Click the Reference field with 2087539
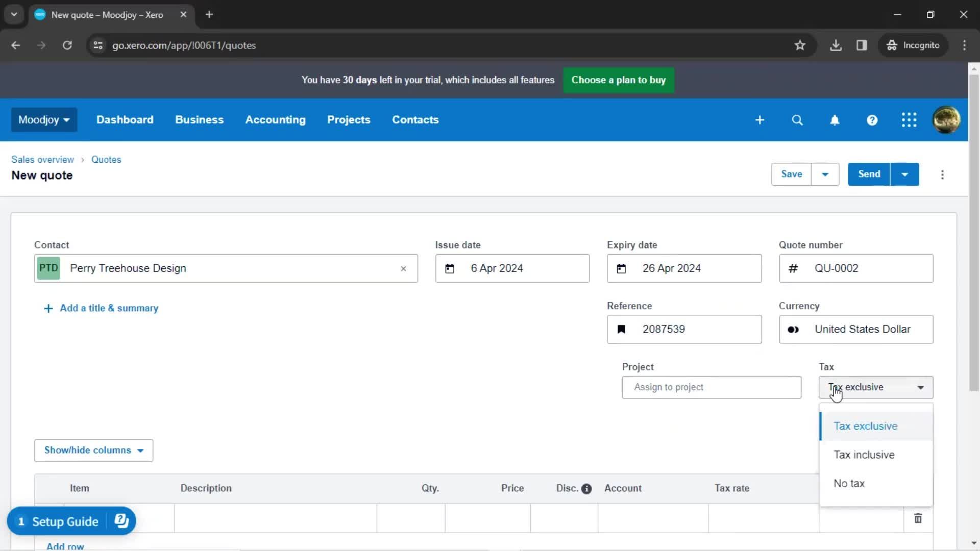 (684, 330)
